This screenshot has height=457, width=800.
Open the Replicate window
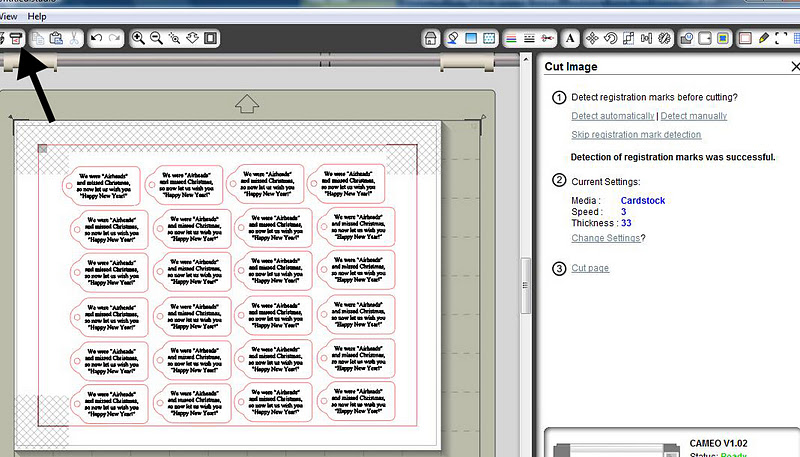pos(665,38)
